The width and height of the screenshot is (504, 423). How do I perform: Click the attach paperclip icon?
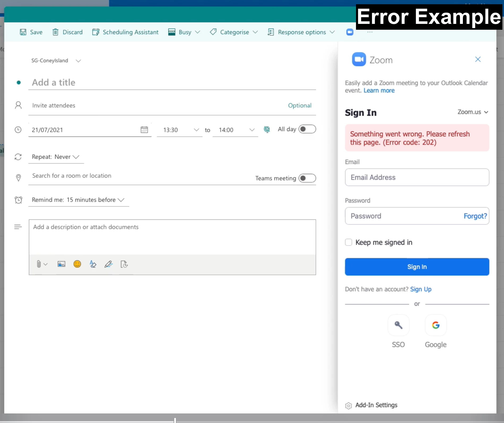coord(39,264)
